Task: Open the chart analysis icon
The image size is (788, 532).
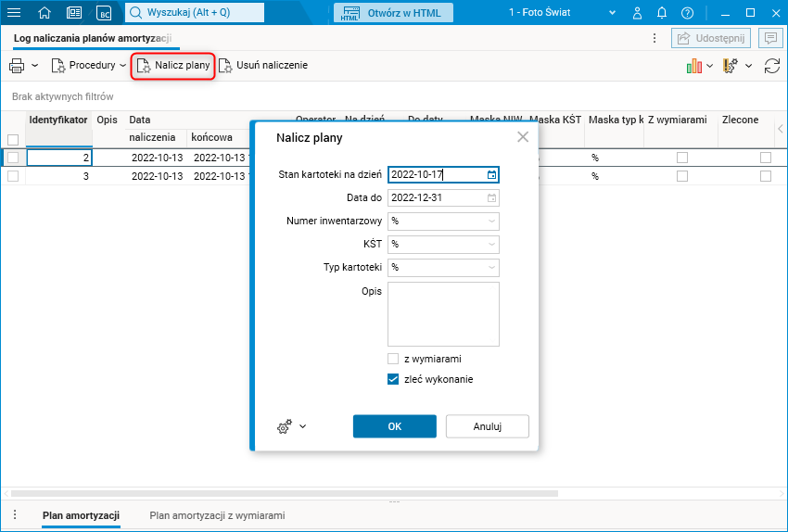Action: click(x=694, y=65)
